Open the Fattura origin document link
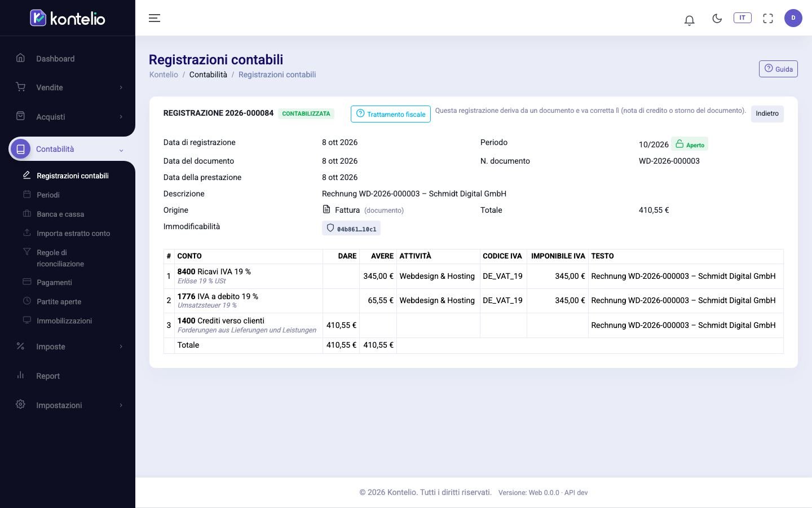Viewport: 812px width, 508px height. (x=347, y=210)
